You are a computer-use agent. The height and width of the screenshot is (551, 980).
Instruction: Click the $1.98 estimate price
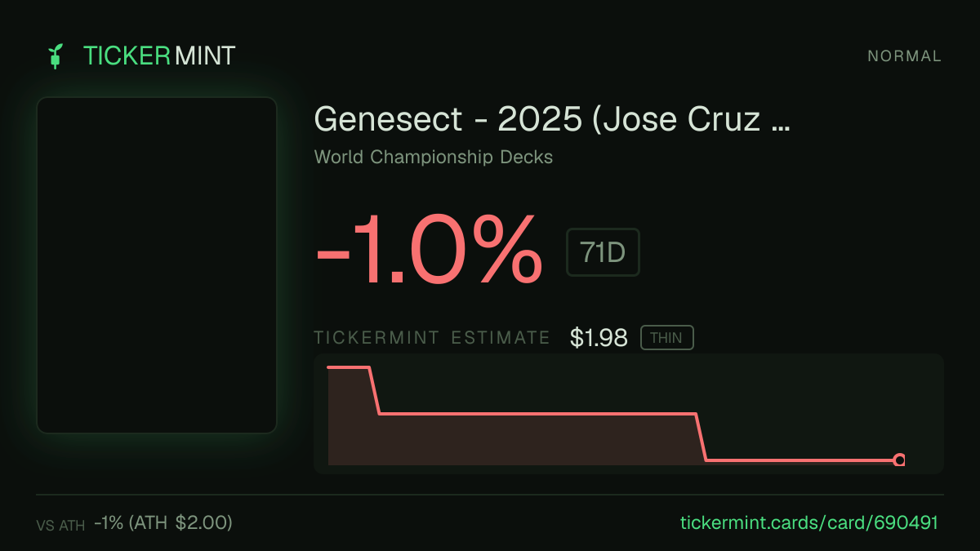(x=599, y=338)
